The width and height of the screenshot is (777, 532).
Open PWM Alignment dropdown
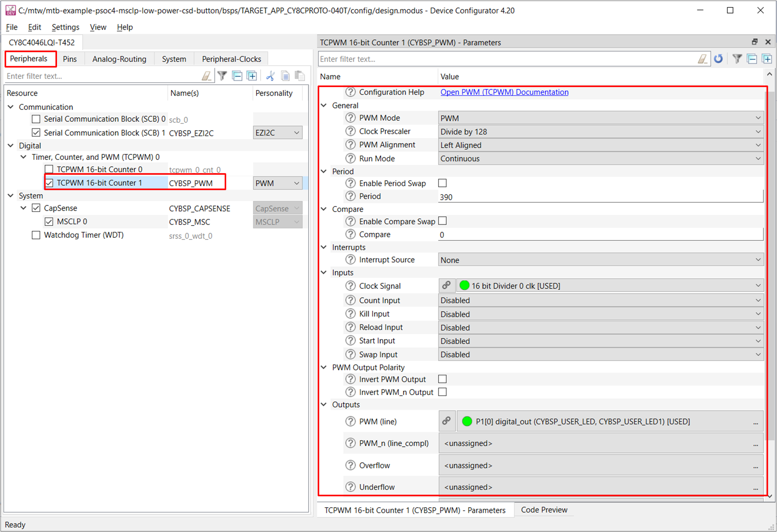[601, 145]
